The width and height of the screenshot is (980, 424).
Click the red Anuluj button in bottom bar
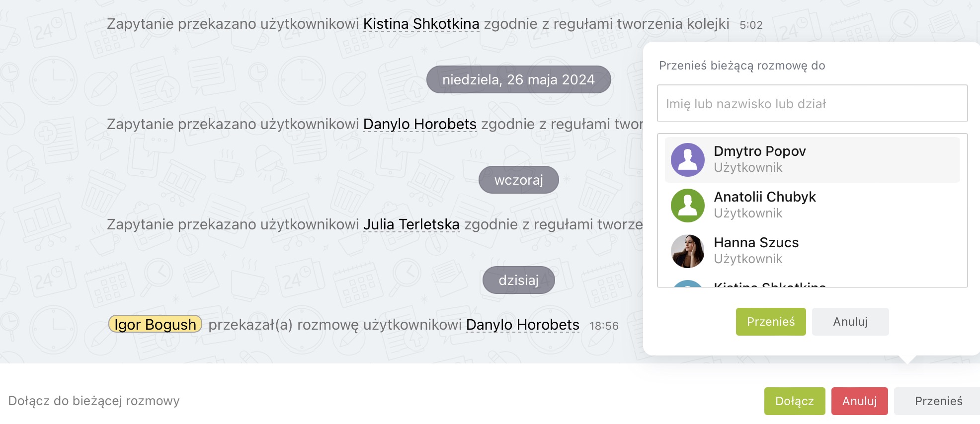[860, 401]
